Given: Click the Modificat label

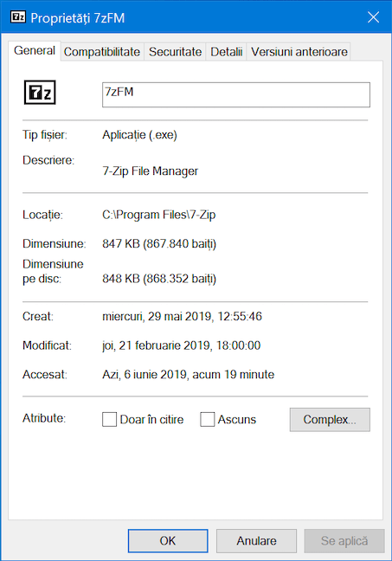Looking at the screenshot, I should pos(47,345).
